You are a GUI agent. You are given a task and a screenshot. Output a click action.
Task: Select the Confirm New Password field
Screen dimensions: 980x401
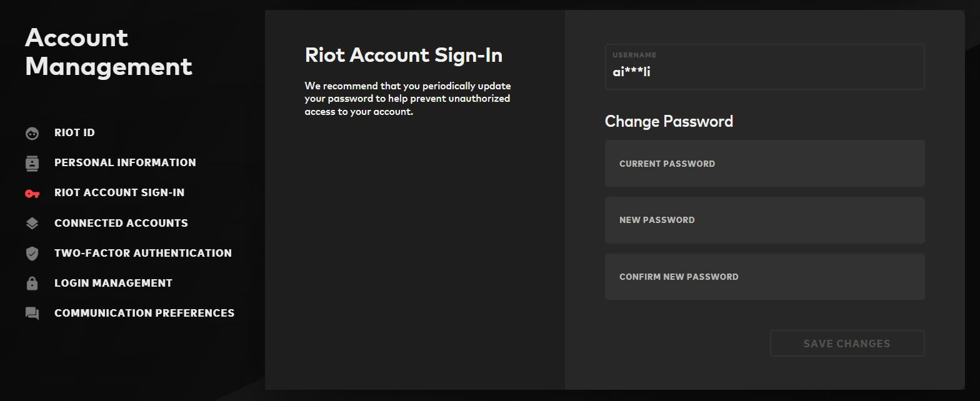tap(764, 277)
